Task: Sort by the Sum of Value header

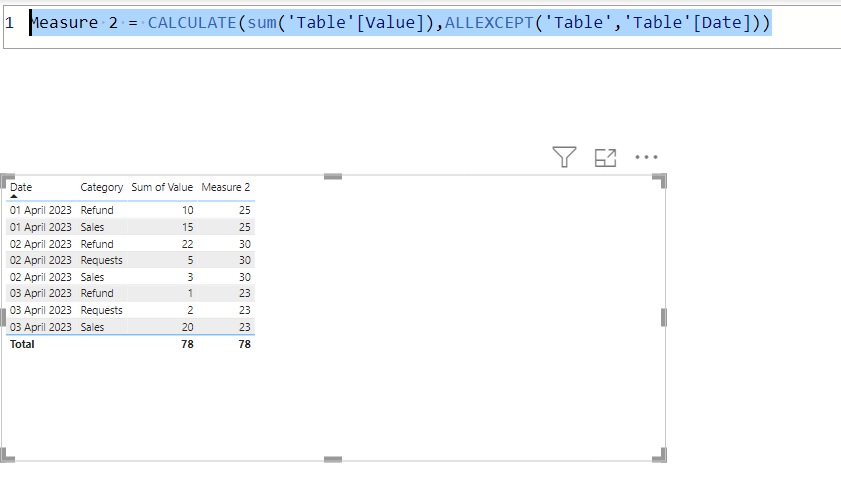Action: tap(162, 187)
